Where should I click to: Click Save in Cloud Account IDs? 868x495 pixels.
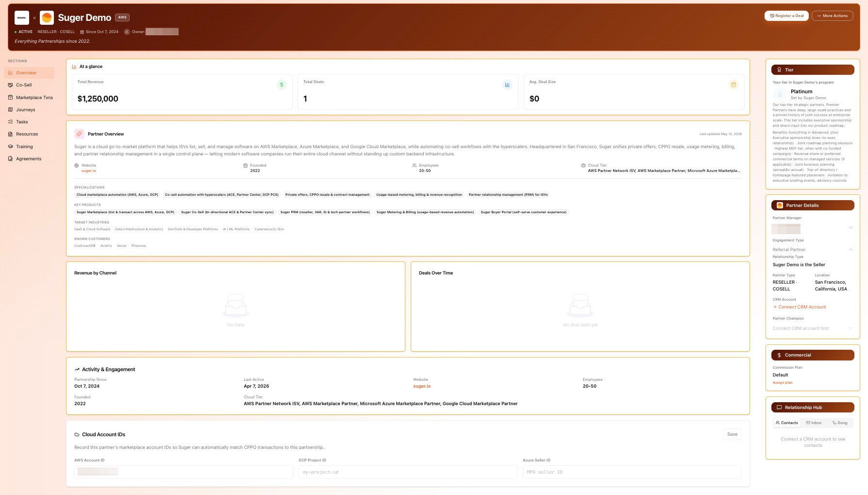tap(732, 434)
